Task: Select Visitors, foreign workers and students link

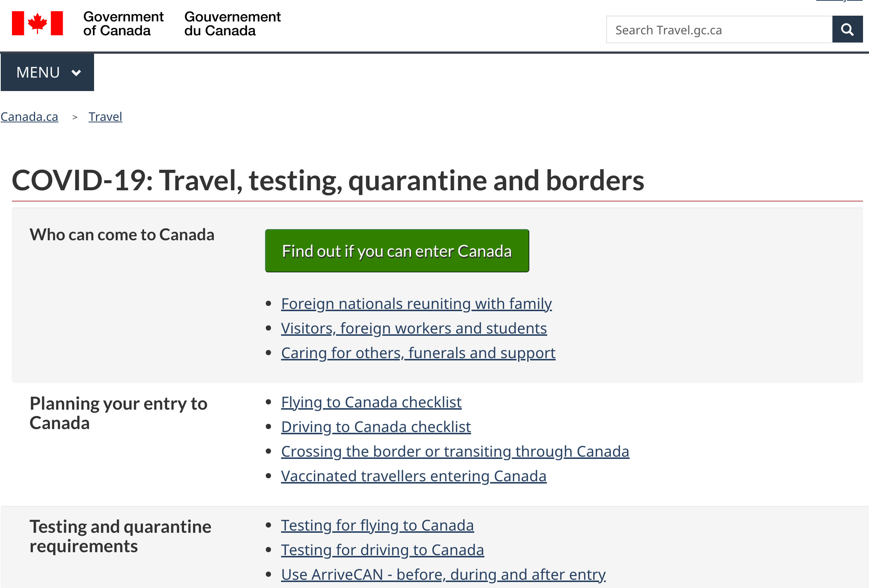Action: coord(414,329)
